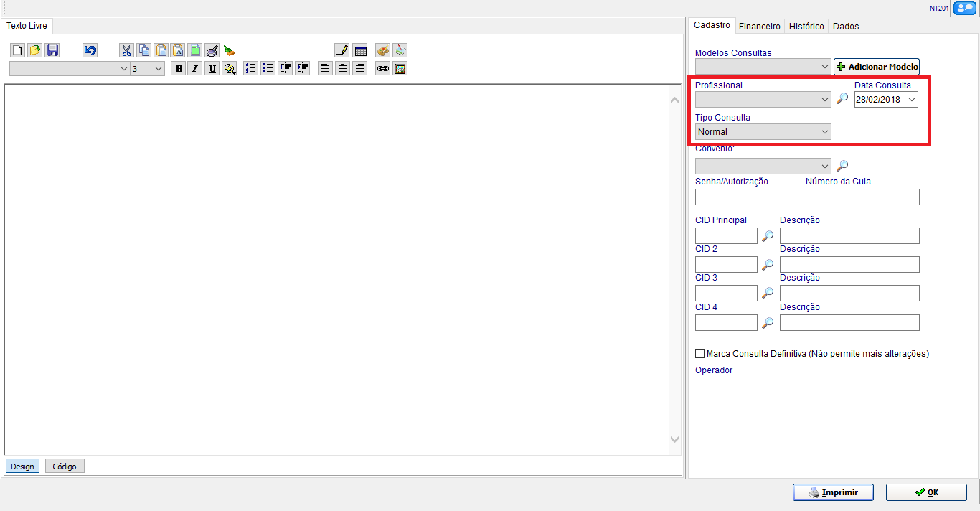Click the undo arrow icon
The height and width of the screenshot is (511, 980).
point(90,50)
